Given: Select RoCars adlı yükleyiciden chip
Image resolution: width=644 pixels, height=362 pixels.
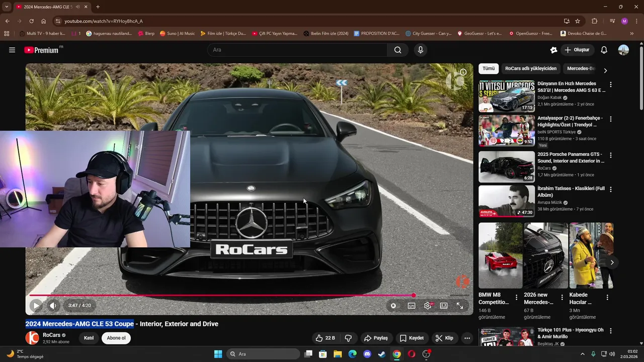Looking at the screenshot, I should (x=531, y=68).
